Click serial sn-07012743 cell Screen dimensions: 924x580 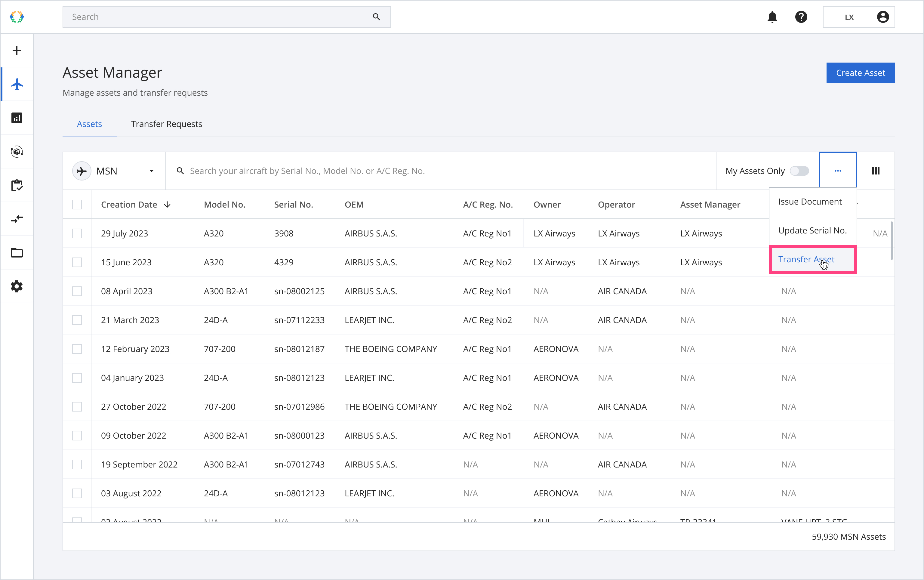click(x=299, y=464)
